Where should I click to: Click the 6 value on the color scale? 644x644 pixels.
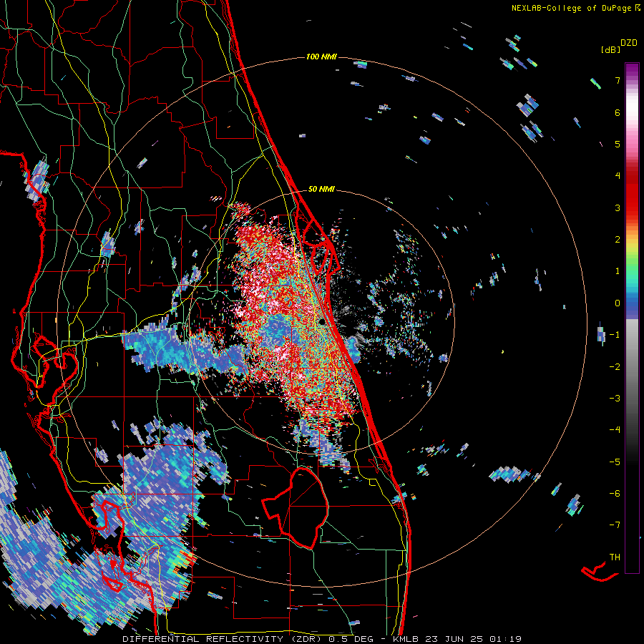click(x=618, y=112)
